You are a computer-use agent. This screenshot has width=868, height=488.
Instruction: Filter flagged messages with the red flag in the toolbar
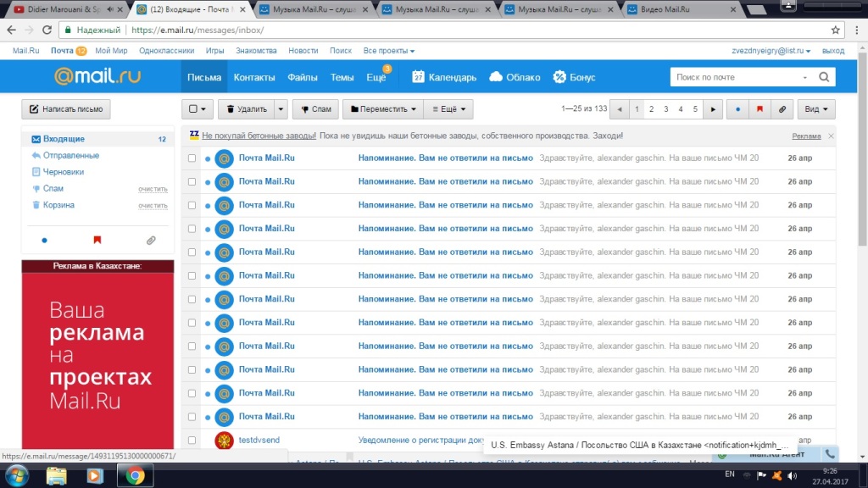(x=759, y=109)
